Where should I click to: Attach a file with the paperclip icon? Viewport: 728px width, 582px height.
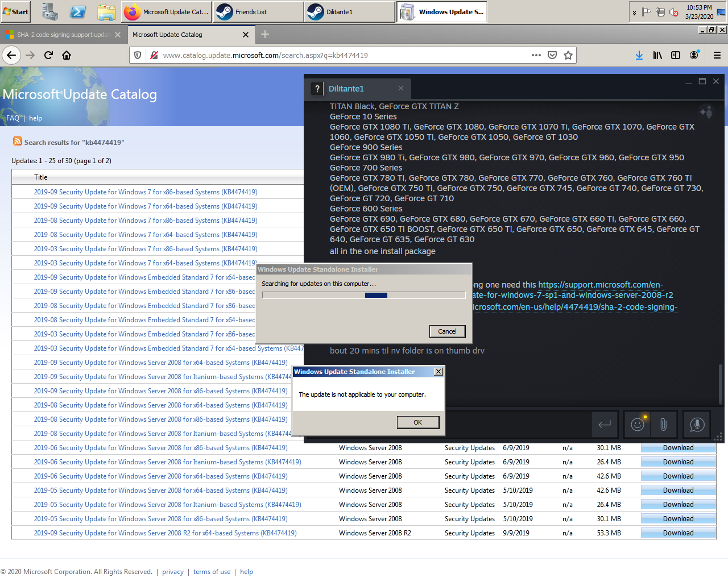point(663,424)
